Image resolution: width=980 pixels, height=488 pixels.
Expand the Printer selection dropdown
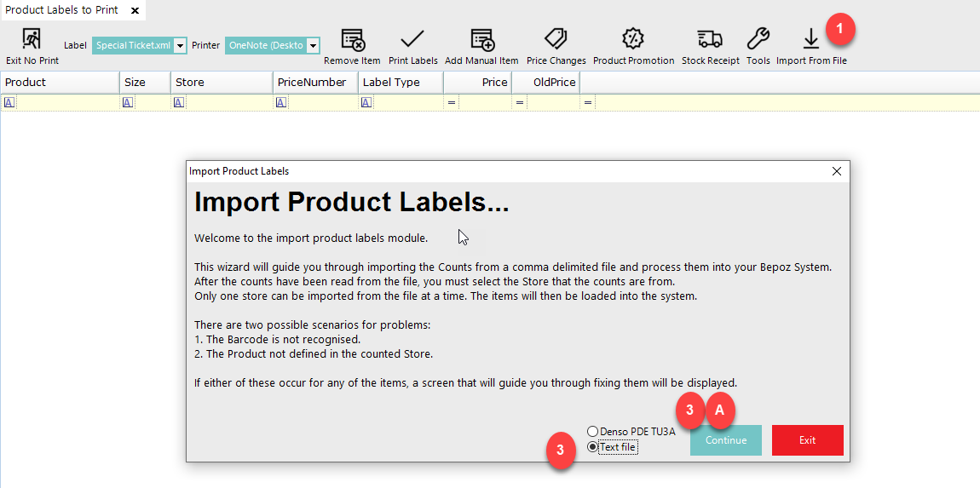point(314,46)
